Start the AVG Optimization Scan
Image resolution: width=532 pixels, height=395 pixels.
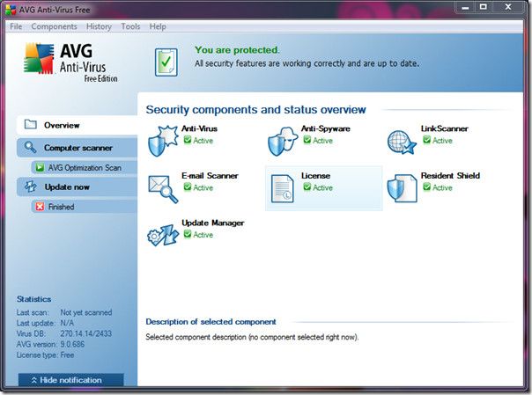(x=85, y=168)
